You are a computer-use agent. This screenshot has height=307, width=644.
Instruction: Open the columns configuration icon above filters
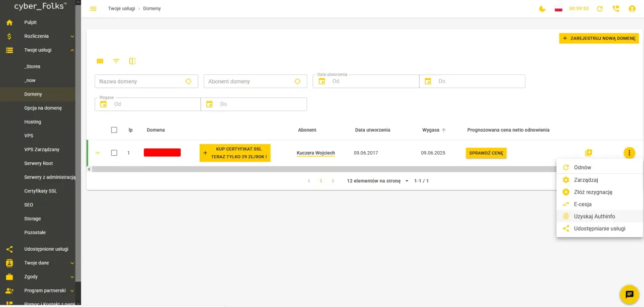(x=100, y=61)
